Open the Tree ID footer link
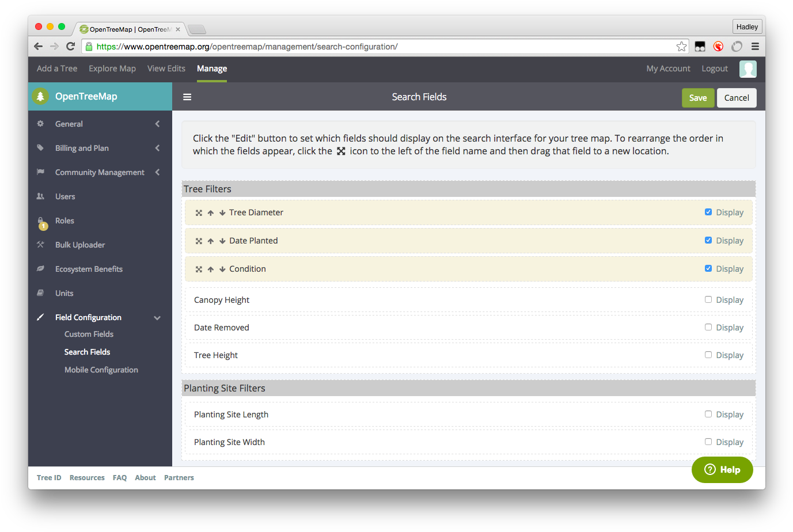 coord(49,478)
